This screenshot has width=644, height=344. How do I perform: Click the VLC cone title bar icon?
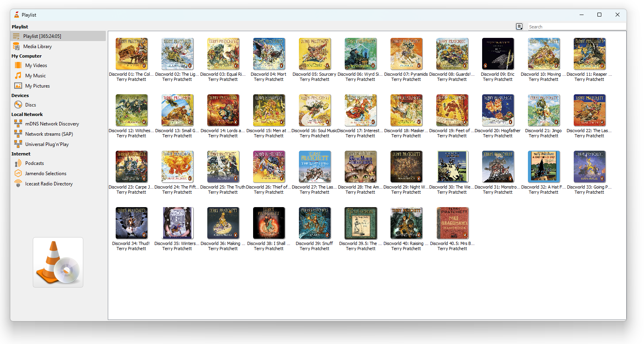[x=17, y=15]
